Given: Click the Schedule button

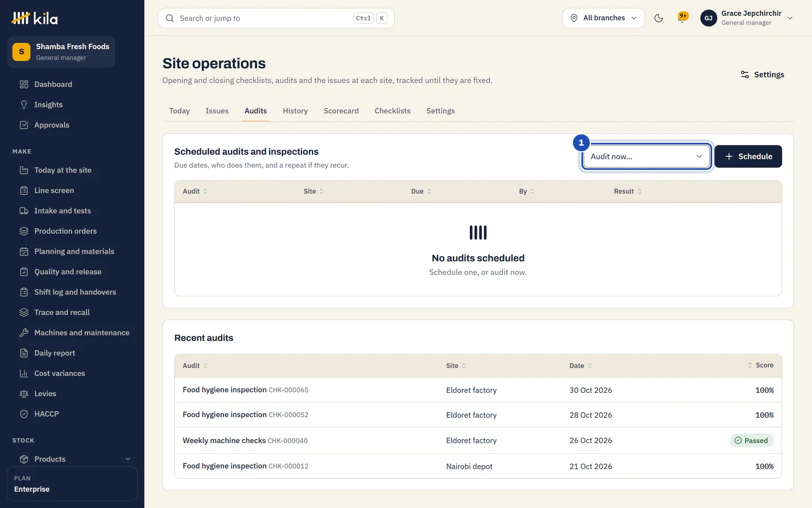Looking at the screenshot, I should pos(748,156).
